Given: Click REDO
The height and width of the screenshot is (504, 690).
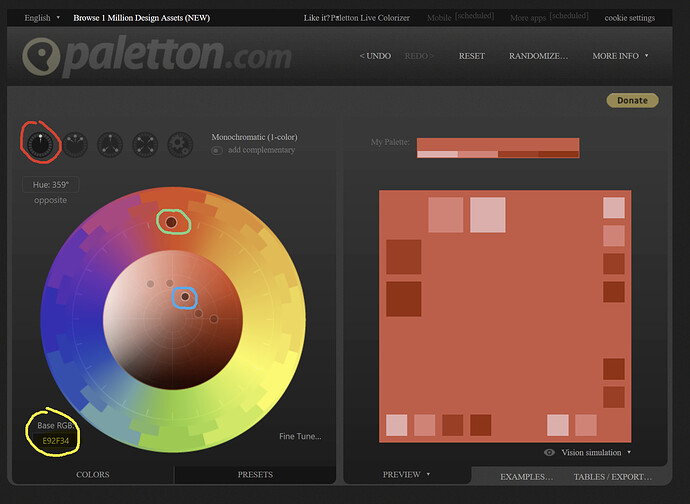Looking at the screenshot, I should [419, 56].
